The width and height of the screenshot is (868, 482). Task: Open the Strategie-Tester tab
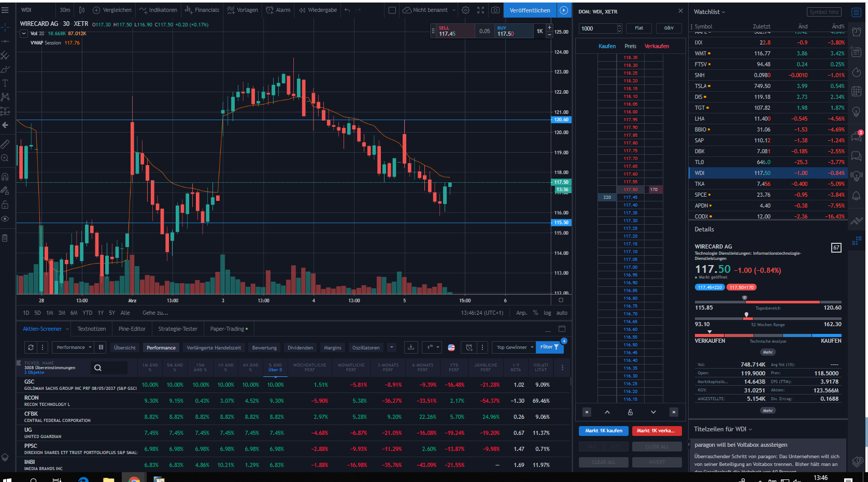(x=178, y=329)
